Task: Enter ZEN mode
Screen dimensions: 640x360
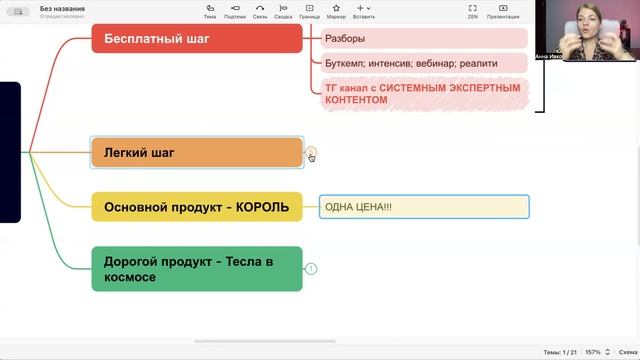Action: 472,12
